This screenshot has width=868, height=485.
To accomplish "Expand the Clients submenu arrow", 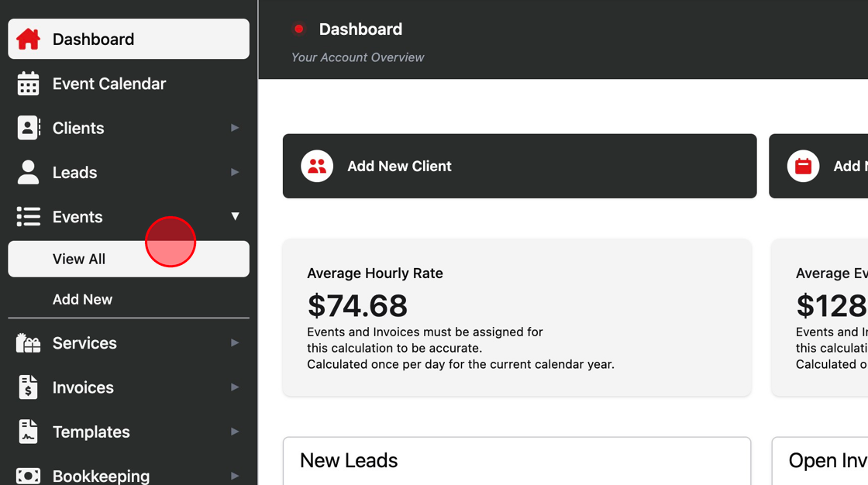I will [235, 128].
